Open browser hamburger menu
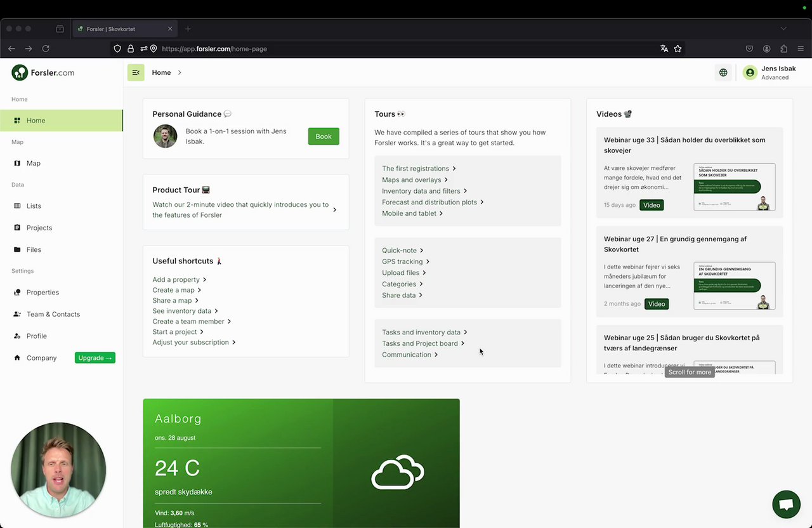Screen dimensions: 812x528 point(801,48)
